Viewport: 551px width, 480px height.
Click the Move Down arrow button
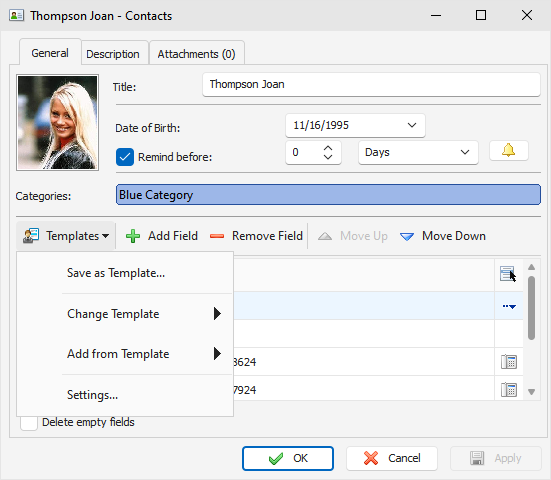443,236
